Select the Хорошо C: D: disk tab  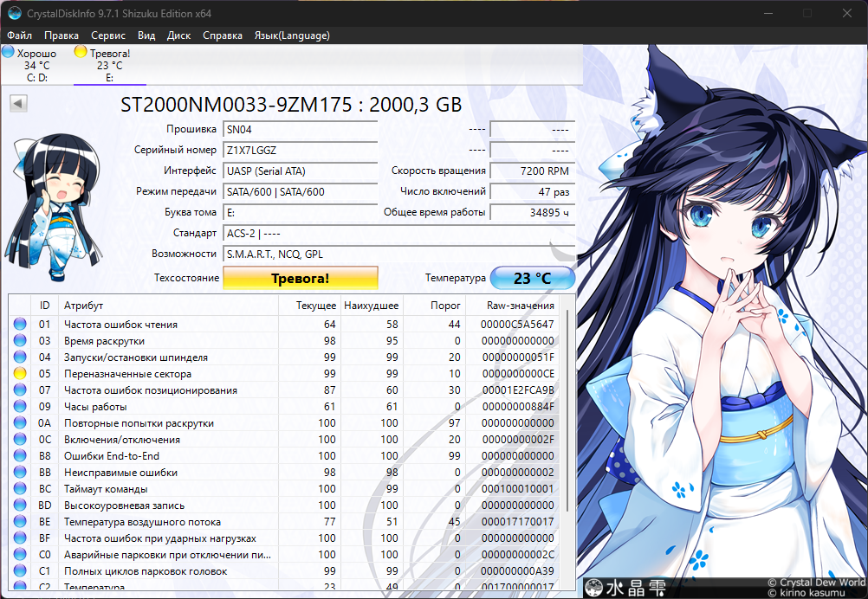pos(37,65)
